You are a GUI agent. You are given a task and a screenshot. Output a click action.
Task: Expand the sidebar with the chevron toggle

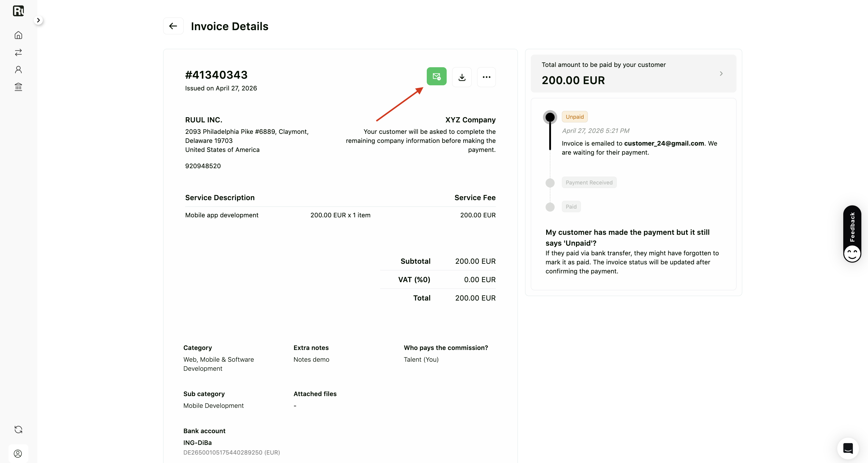pyautogui.click(x=38, y=20)
